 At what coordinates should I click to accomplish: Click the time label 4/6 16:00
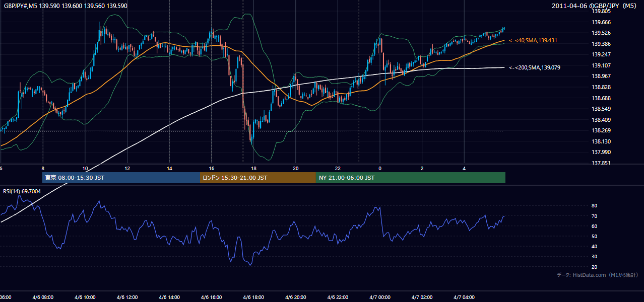[211, 297]
